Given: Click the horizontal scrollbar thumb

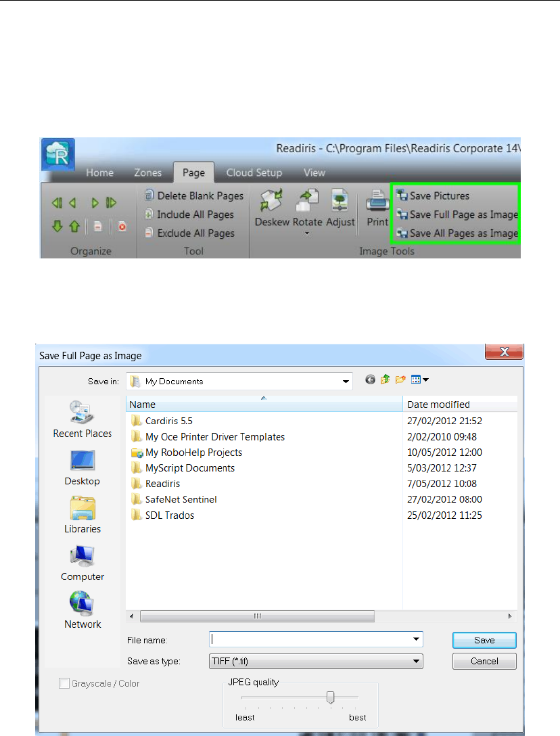Looking at the screenshot, I should (x=257, y=616).
